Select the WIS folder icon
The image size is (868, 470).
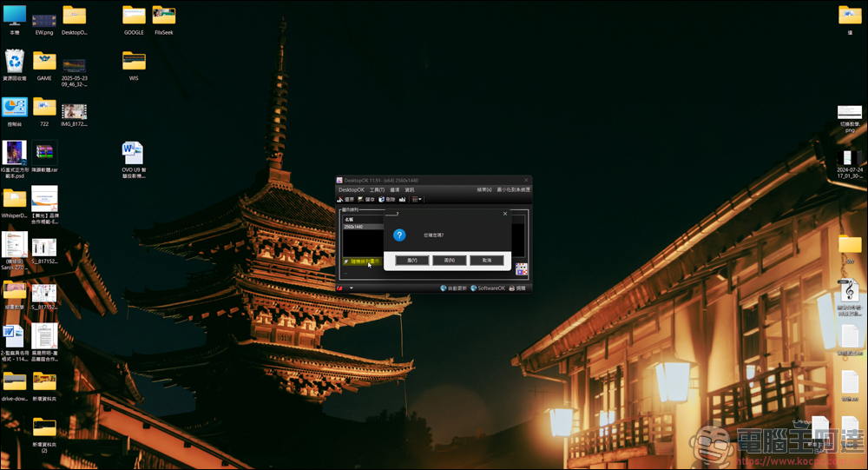point(134,65)
